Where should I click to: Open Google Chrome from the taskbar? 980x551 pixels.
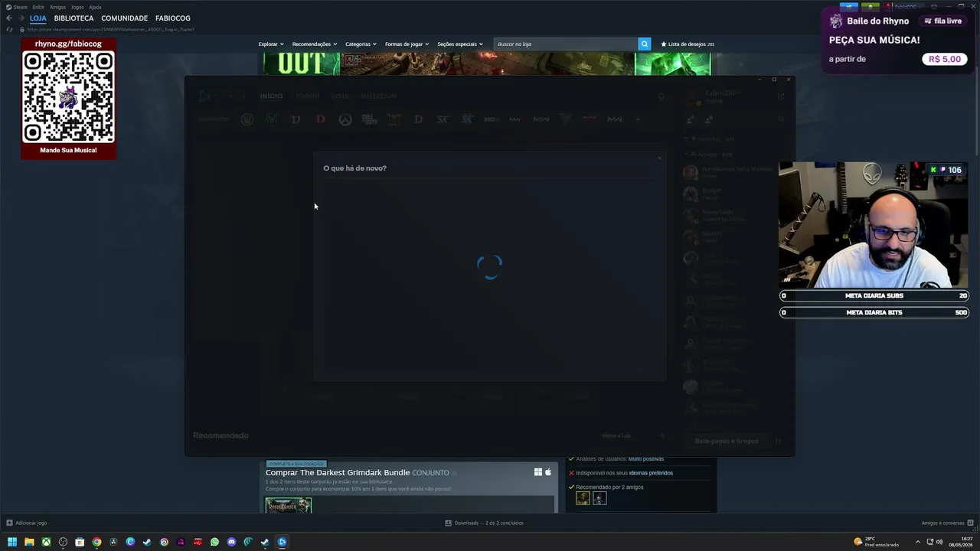[96, 542]
